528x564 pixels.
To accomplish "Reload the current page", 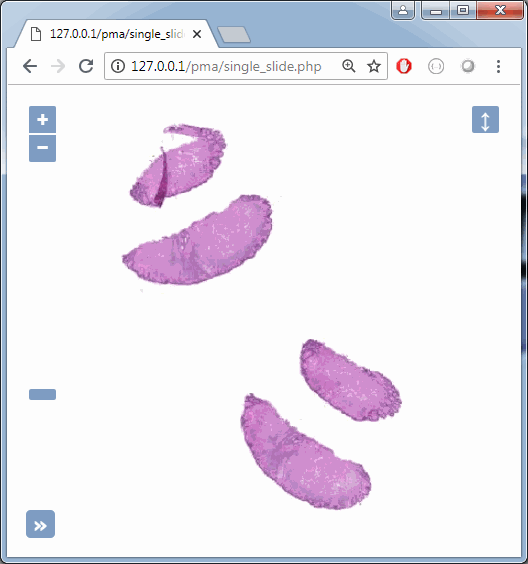I will click(86, 66).
